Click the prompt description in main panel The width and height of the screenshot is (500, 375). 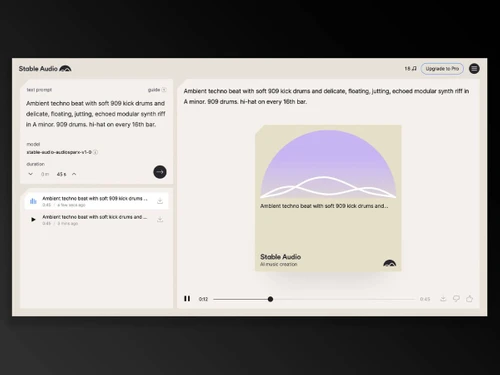[x=326, y=96]
